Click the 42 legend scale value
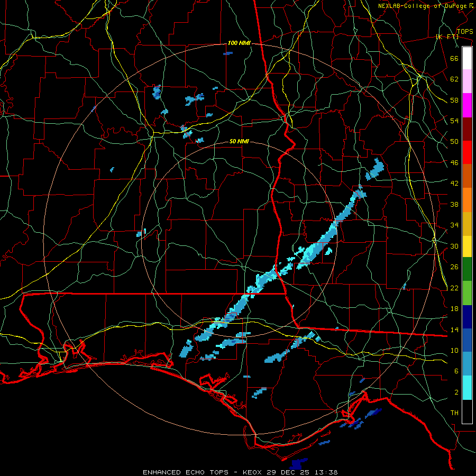 pyautogui.click(x=454, y=184)
